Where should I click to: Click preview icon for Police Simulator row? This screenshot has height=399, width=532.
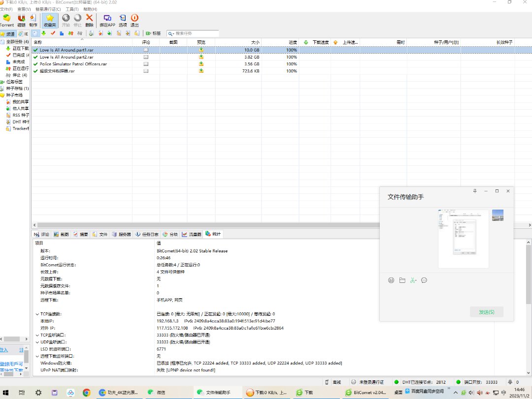[x=201, y=64]
